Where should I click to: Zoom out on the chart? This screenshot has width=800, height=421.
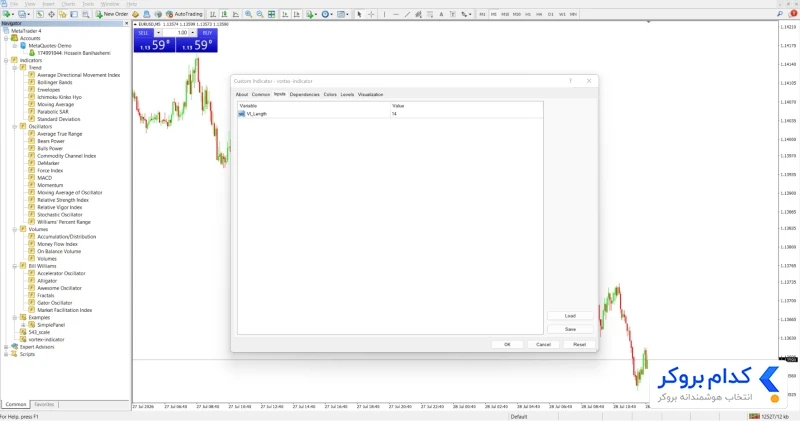point(260,14)
